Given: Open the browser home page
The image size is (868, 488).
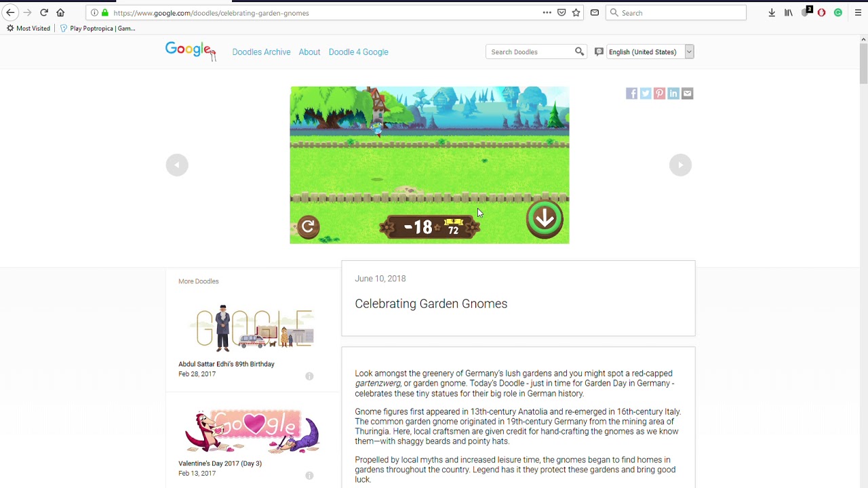Looking at the screenshot, I should 60,13.
